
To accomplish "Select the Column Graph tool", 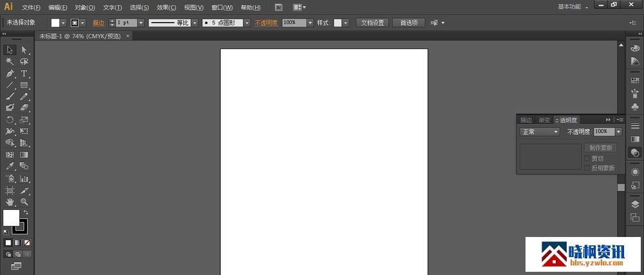I will 24,178.
